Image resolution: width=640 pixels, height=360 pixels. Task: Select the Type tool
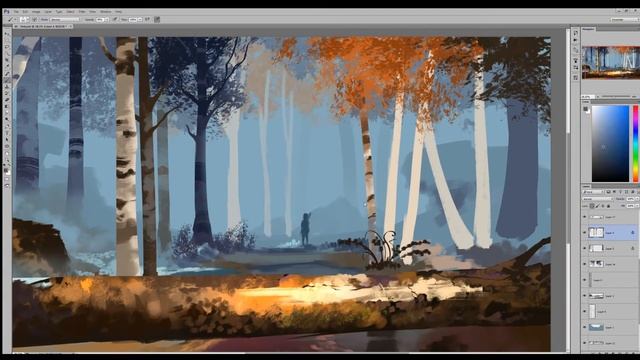click(7, 133)
